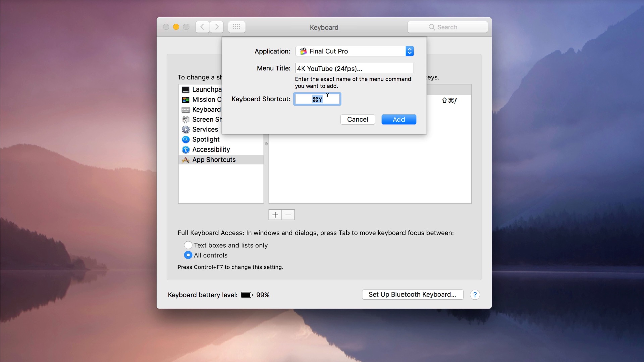The height and width of the screenshot is (362, 644).
Task: Click the forward navigation arrow
Action: click(217, 27)
